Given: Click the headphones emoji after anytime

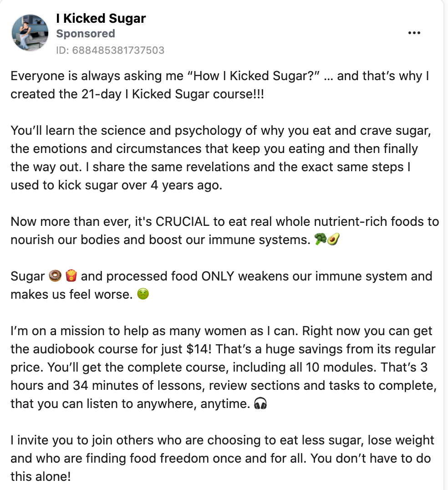Looking at the screenshot, I should coord(260,403).
